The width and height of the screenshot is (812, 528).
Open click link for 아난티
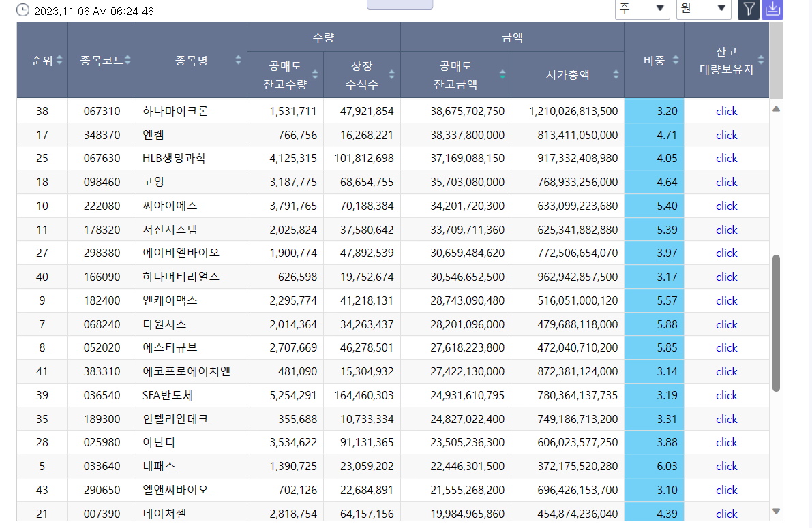pos(726,443)
